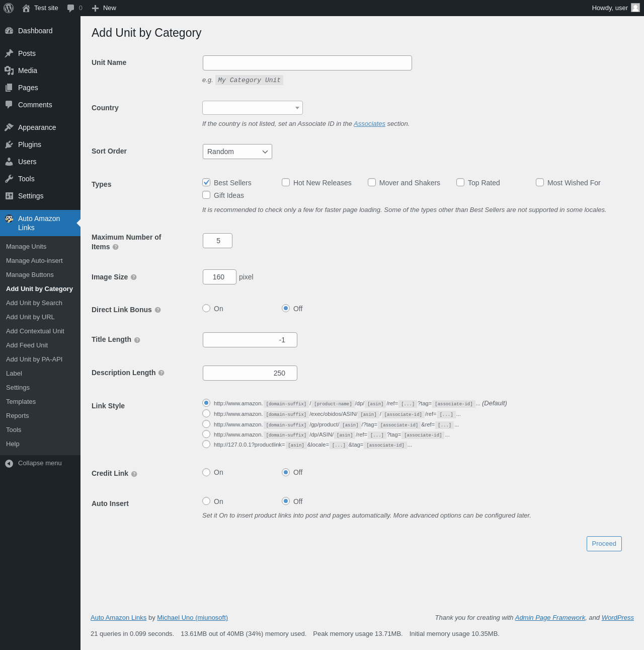Open the Sort Order Random dropdown
Screen dimensions: 644x650
pyautogui.click(x=237, y=152)
